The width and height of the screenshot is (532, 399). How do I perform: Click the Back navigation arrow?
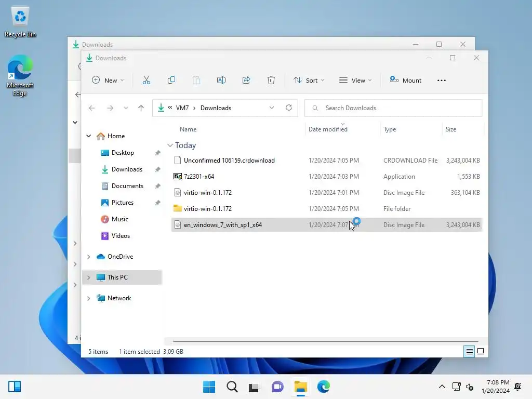click(91, 108)
